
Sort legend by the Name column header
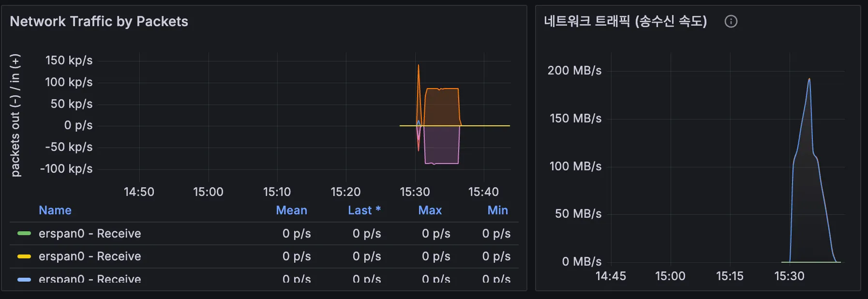[x=55, y=210]
